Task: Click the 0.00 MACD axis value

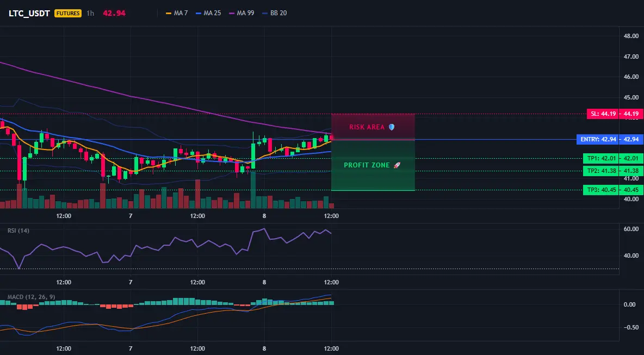Action: point(630,304)
